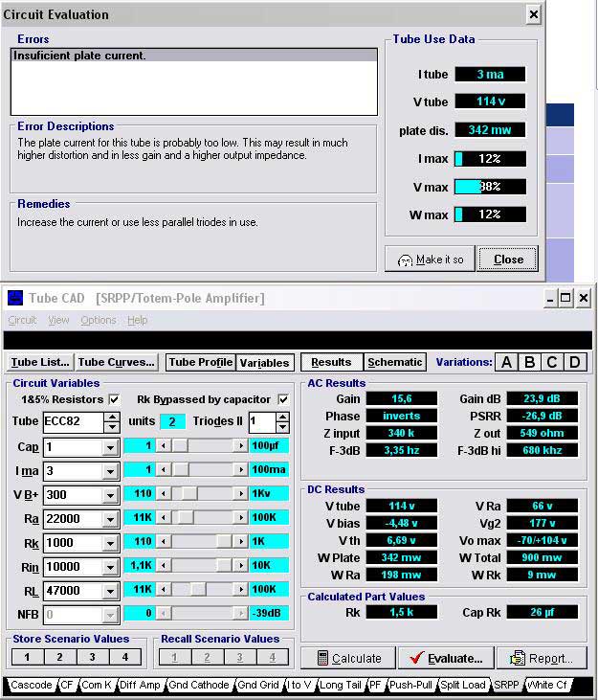Click the Evaluate button
The image size is (598, 700).
[447, 658]
